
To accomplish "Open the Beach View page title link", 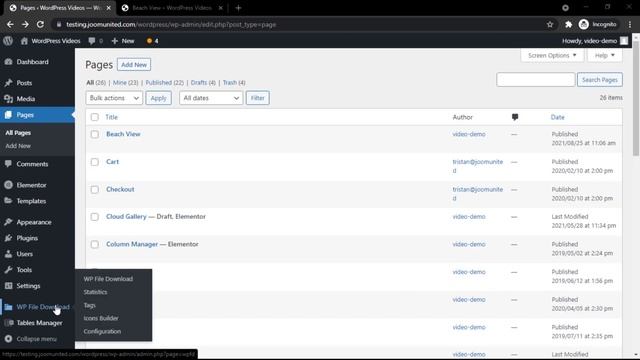I will pyautogui.click(x=123, y=134).
